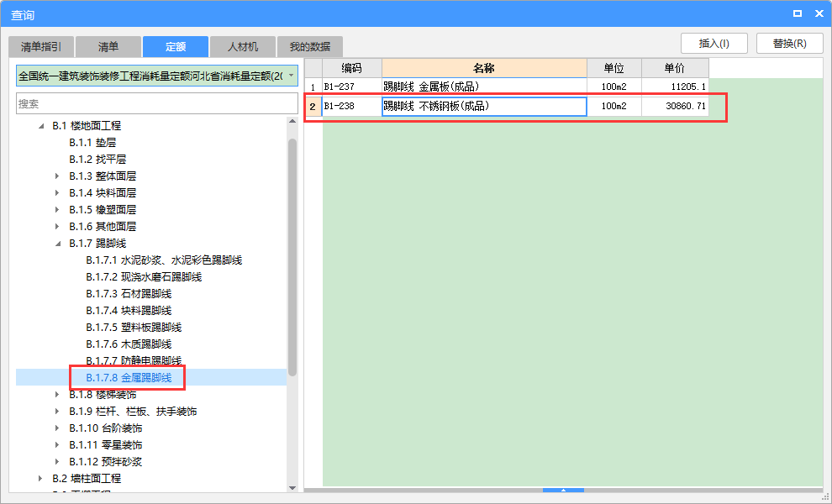This screenshot has width=832, height=504.
Task: Collapse the B.1 楼地面工程 node
Action: 41,126
